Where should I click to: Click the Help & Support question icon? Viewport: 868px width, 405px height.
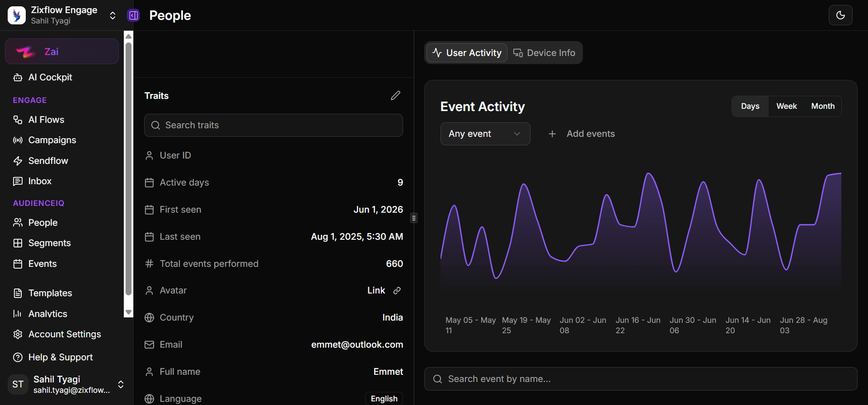(18, 357)
